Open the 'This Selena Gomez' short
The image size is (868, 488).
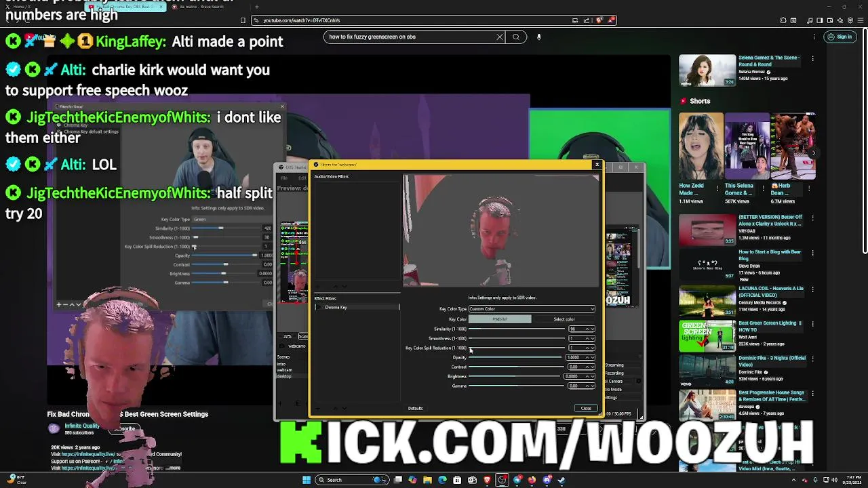click(x=747, y=146)
